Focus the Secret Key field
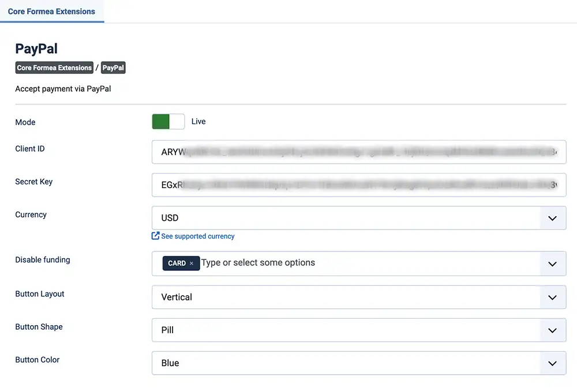577x392 pixels. [359, 185]
